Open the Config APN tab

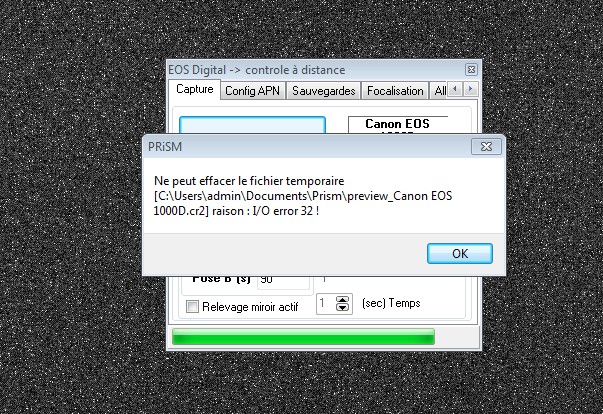pos(252,91)
